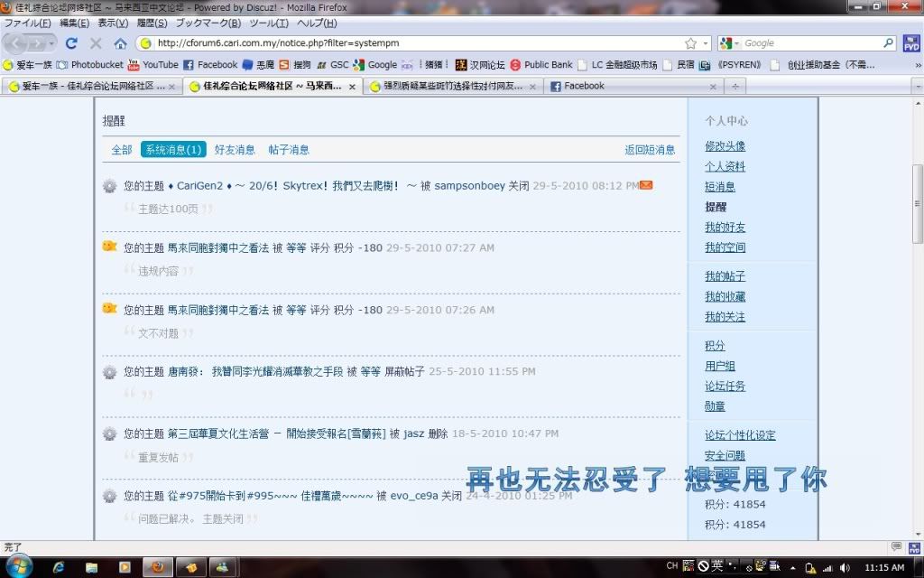Click the vertical page scrollbar thumb

(x=918, y=203)
